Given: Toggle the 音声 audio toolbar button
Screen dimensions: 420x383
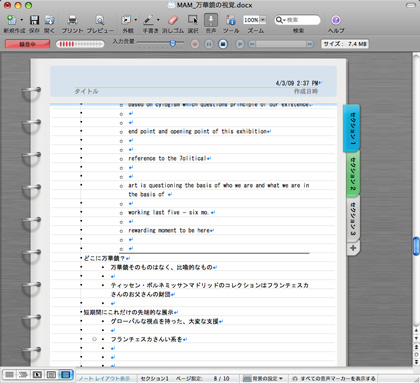Looking at the screenshot, I should click(x=211, y=20).
